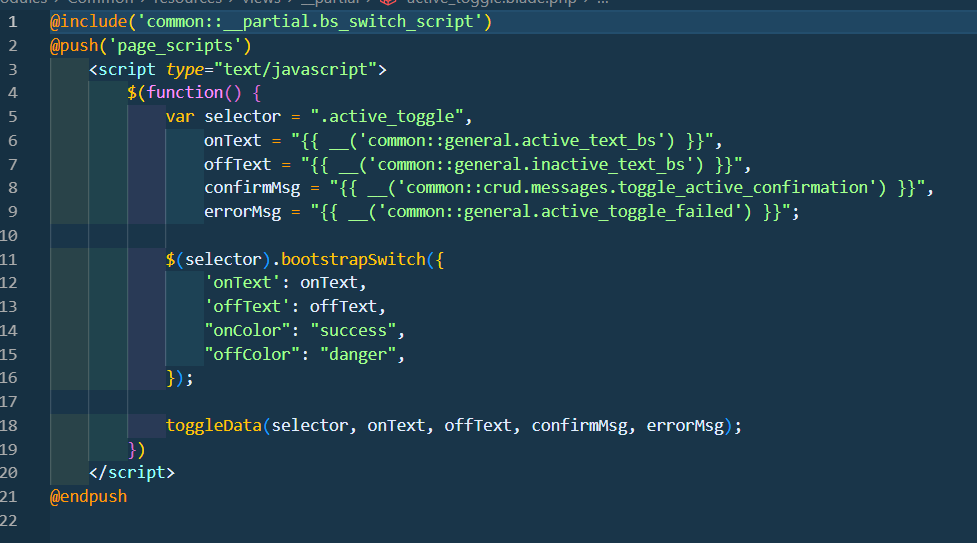Click the 'common::__partial.bs_switch_script' string

click(x=310, y=22)
